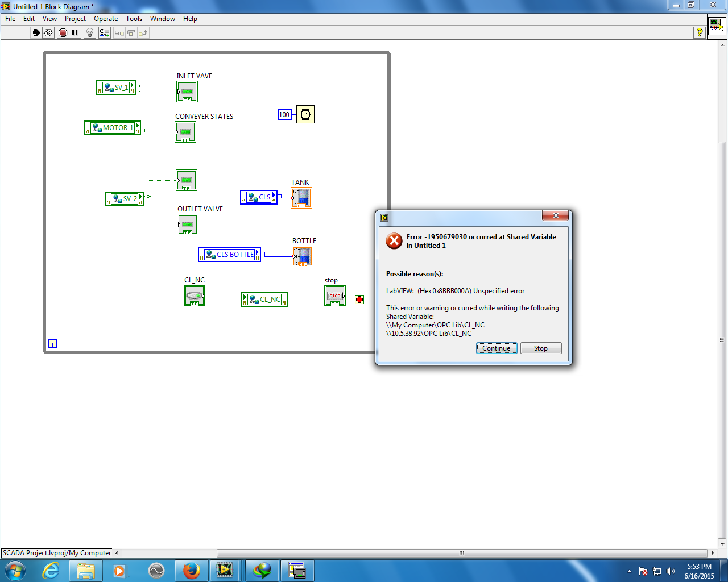Select the CONVEYER STATES indicator terminal
Image resolution: width=728 pixels, height=582 pixels.
(185, 132)
